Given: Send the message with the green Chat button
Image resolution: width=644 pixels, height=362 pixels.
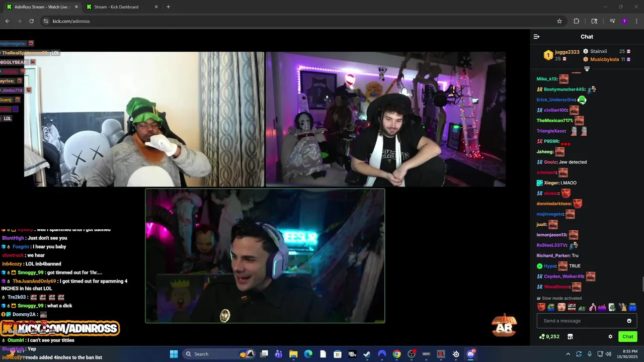Looking at the screenshot, I should (x=628, y=337).
